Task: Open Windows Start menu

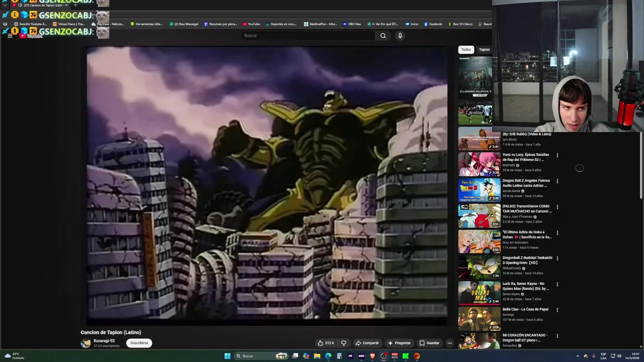Action: [x=227, y=356]
